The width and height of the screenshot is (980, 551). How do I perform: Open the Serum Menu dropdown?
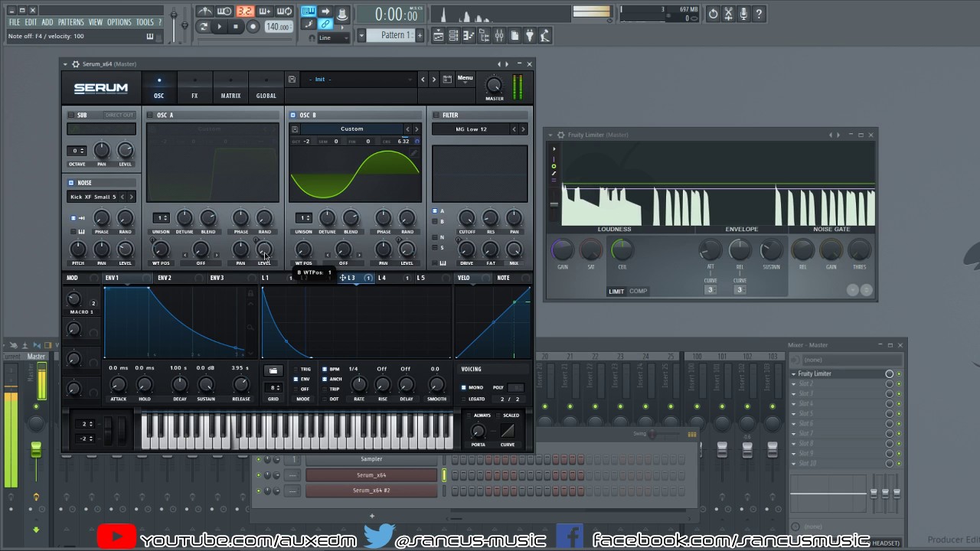point(465,79)
